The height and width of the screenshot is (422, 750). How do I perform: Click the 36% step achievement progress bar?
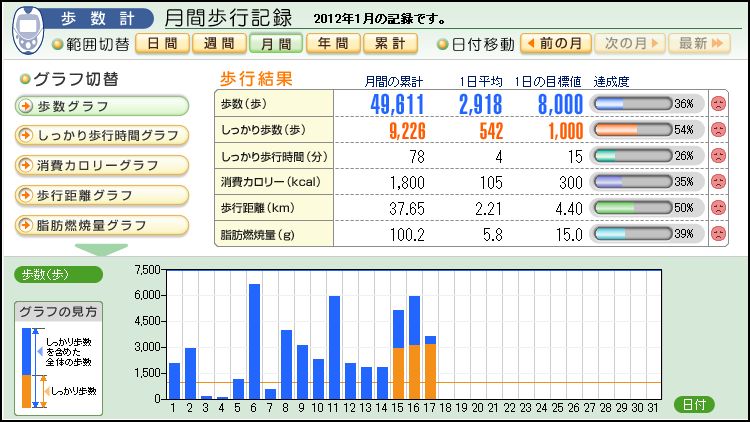(x=633, y=103)
